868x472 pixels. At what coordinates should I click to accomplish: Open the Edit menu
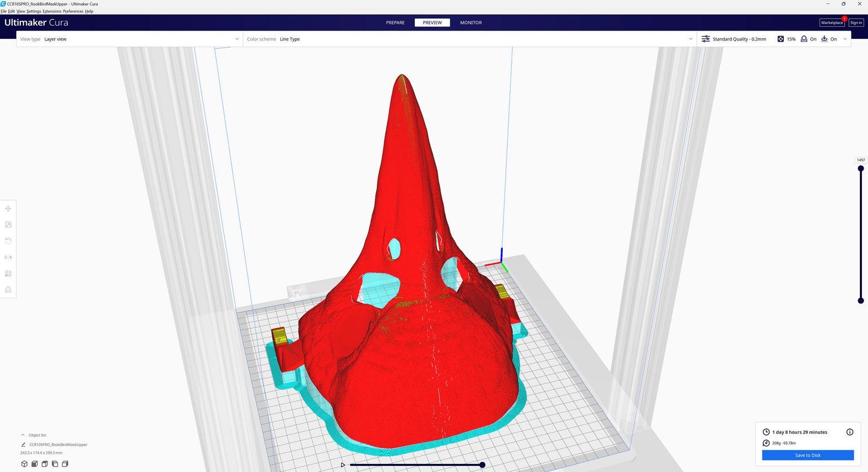pyautogui.click(x=11, y=11)
